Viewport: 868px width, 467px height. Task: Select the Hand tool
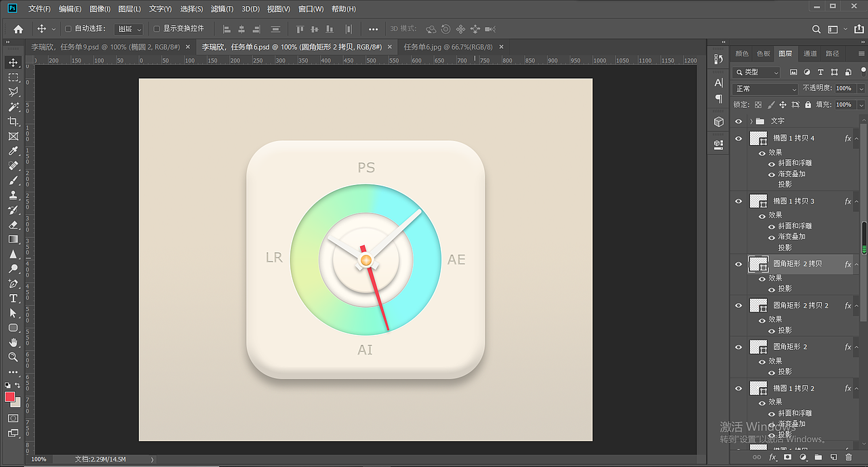13,342
